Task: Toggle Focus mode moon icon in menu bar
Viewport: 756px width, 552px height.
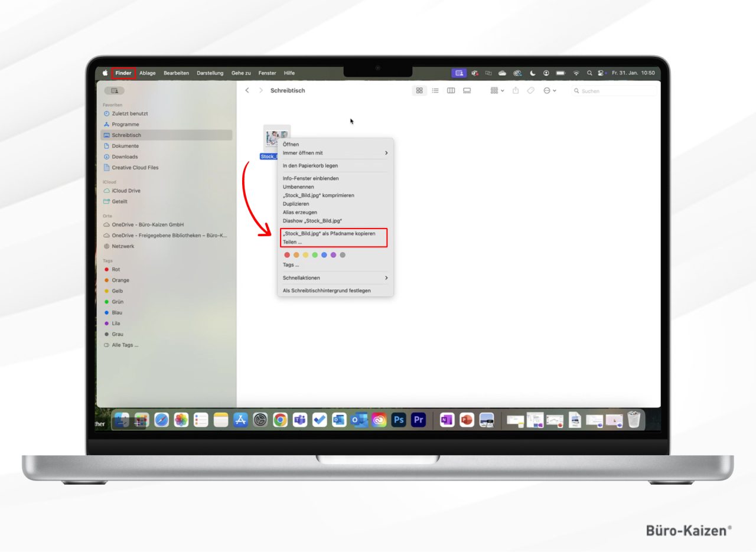Action: tap(532, 73)
